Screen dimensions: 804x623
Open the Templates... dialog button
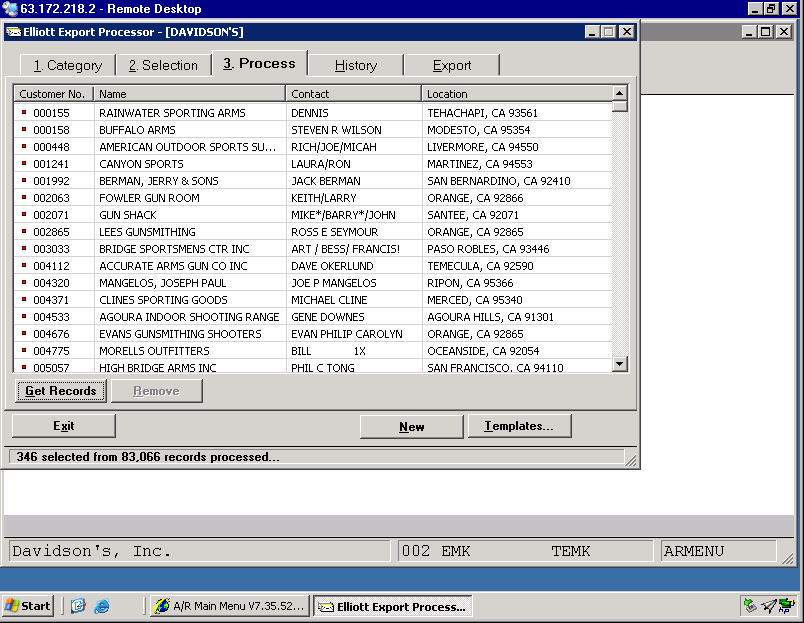[x=519, y=426]
